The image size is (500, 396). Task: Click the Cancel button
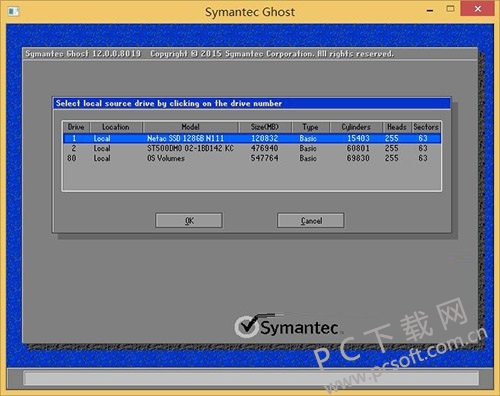(x=311, y=221)
